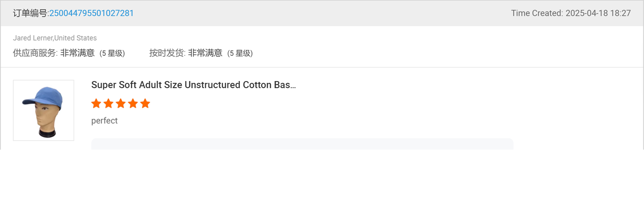
Task: Click 非常满意 rating beside 供应商服务
Action: tap(77, 53)
